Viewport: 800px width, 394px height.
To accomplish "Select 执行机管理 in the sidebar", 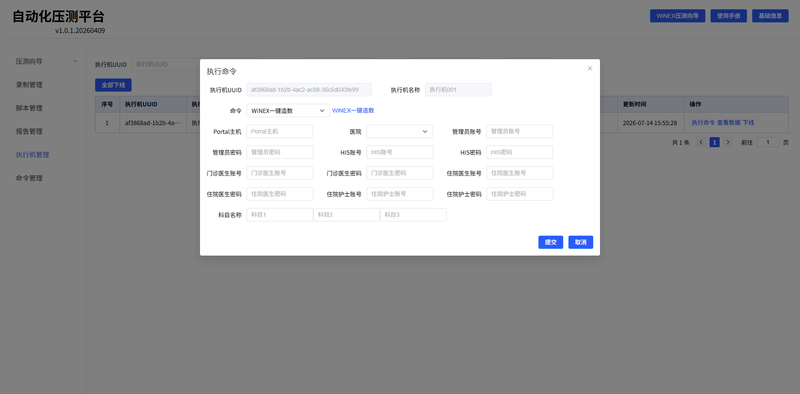I will click(33, 155).
